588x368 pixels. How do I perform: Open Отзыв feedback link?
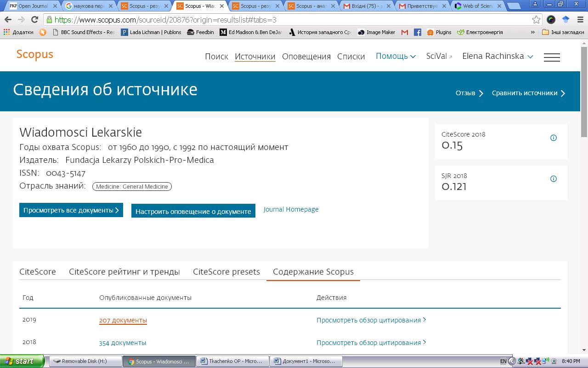[469, 93]
